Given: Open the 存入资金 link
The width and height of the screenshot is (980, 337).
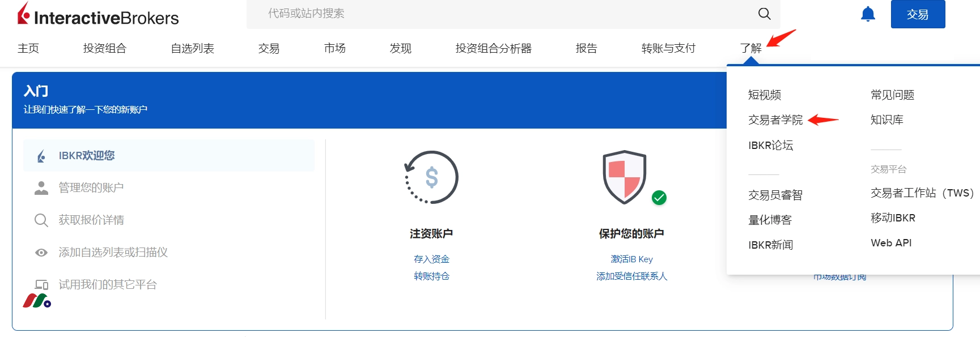Looking at the screenshot, I should 431,259.
